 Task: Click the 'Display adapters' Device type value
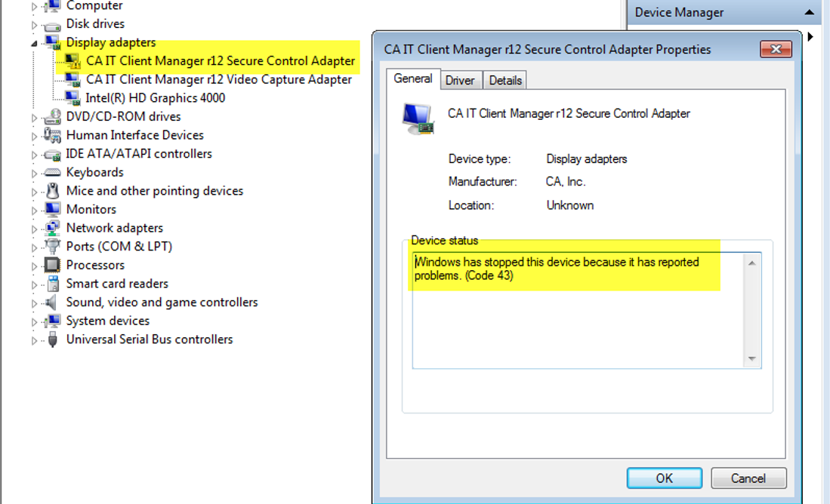[x=587, y=158]
